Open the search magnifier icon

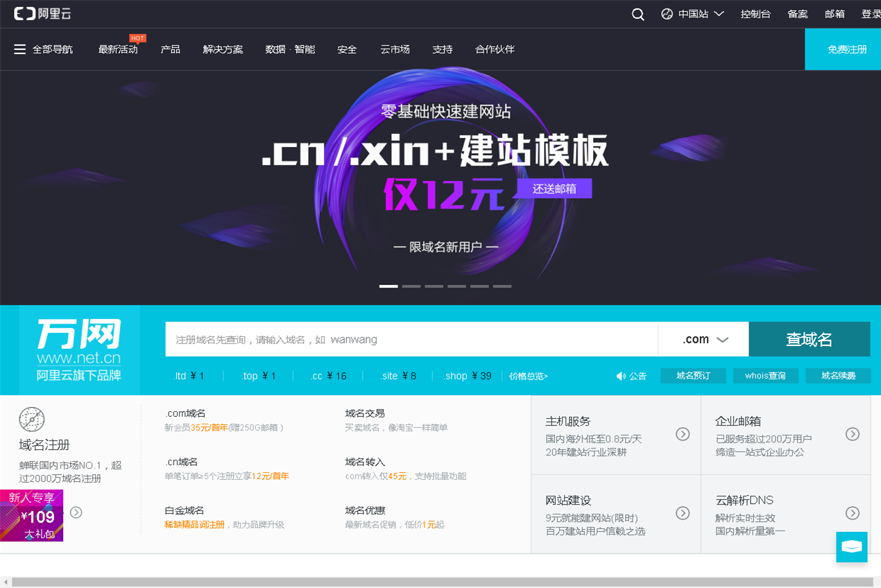click(x=638, y=14)
